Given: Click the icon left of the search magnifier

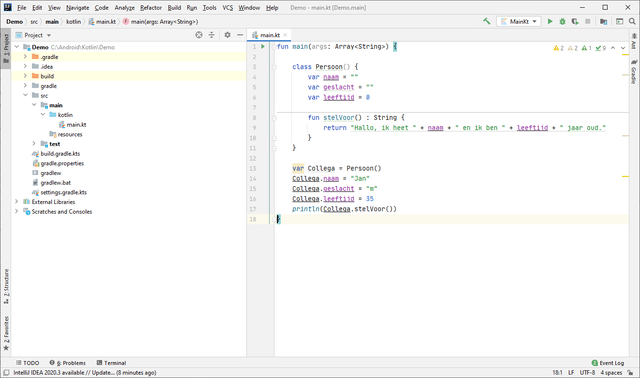Looking at the screenshot, I should click(619, 21).
